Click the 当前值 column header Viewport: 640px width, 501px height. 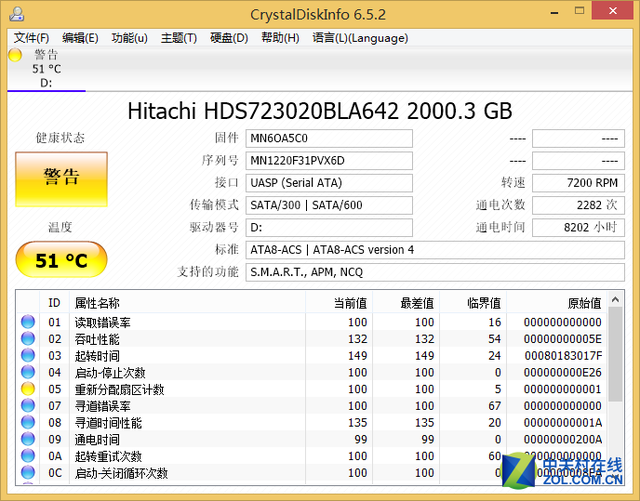(339, 303)
